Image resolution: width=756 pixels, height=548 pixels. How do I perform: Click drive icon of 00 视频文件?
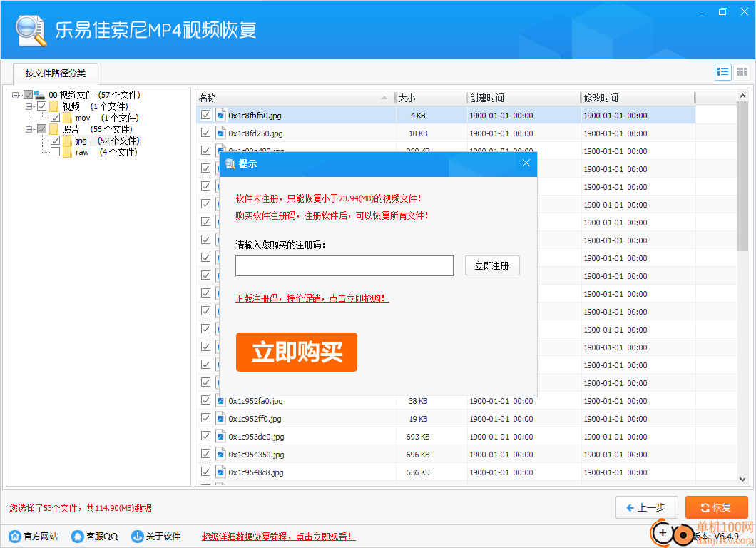click(39, 95)
